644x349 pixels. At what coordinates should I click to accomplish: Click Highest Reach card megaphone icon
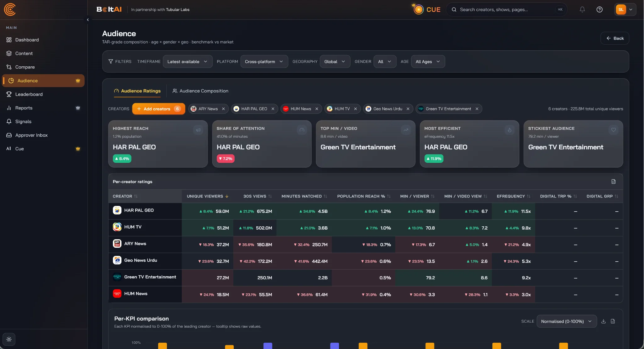click(x=198, y=130)
